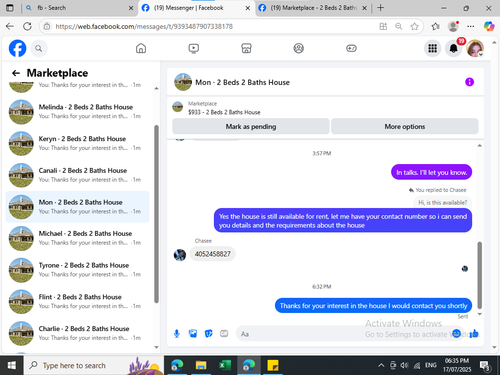Open the tab actions menu icon

click(10, 8)
